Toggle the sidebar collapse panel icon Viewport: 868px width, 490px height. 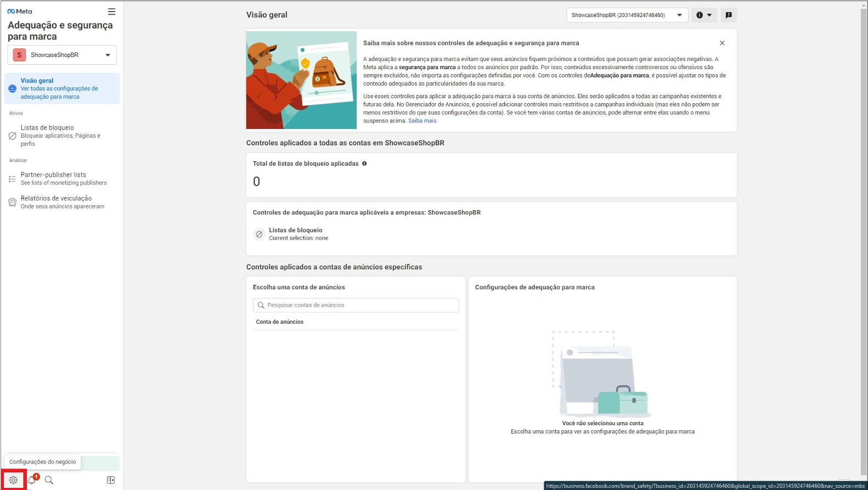pyautogui.click(x=111, y=480)
